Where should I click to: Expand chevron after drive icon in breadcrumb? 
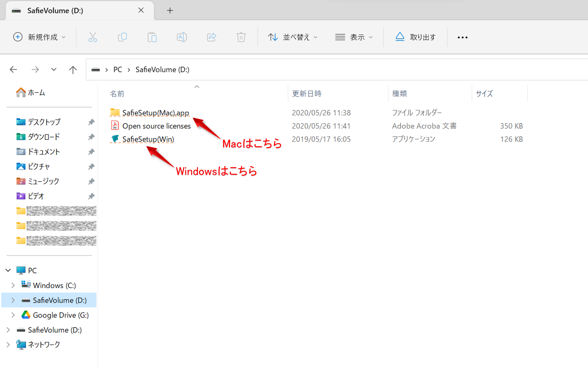107,70
